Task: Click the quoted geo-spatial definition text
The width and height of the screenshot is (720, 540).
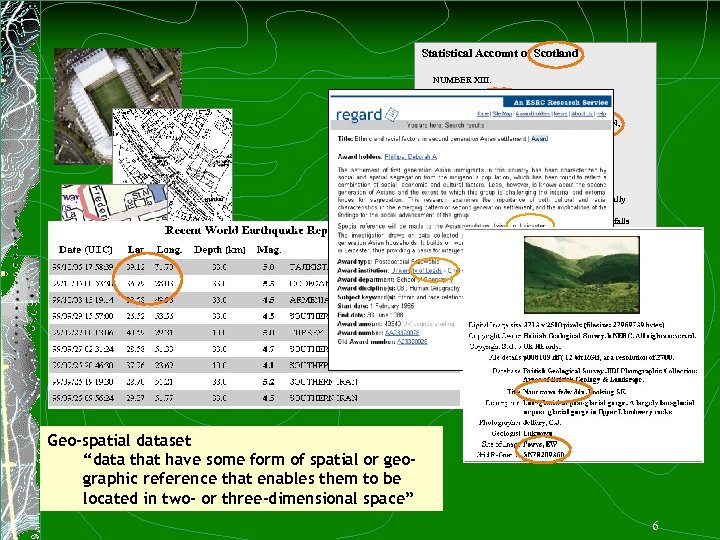Action: [249, 479]
